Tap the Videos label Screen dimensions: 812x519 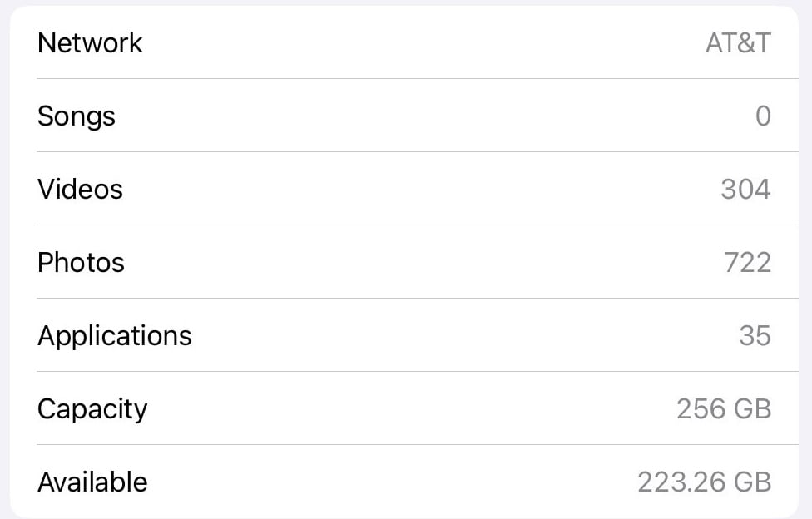[80, 190]
